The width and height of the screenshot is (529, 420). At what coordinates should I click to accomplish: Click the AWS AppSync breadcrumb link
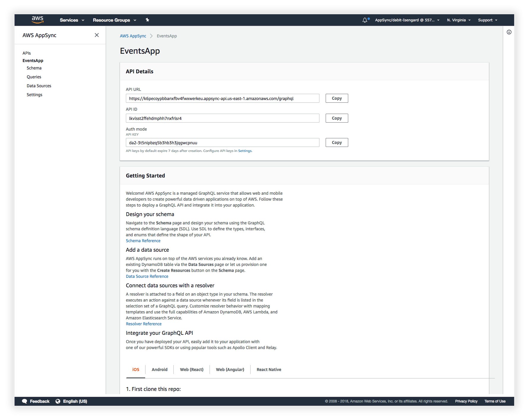(x=133, y=36)
